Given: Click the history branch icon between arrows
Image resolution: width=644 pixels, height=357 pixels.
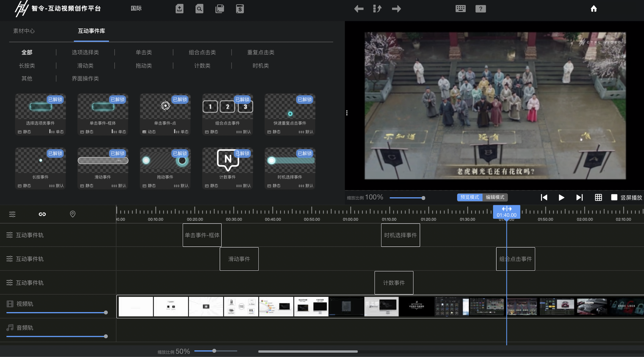Looking at the screenshot, I should coord(377,9).
